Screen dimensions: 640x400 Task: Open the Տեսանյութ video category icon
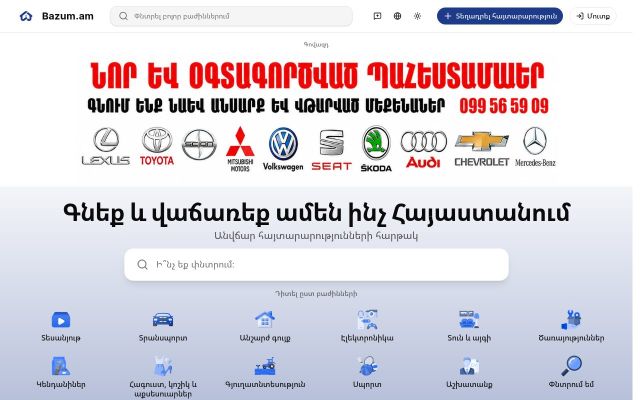click(61, 320)
